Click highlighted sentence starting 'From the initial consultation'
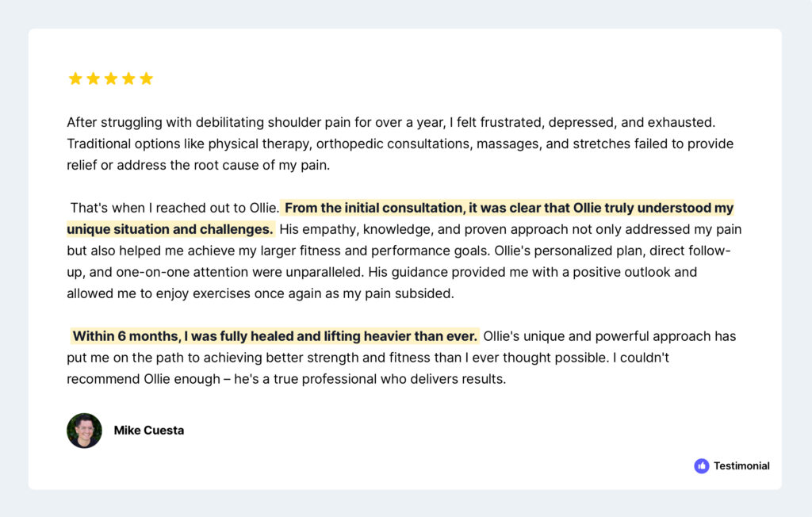Image resolution: width=812 pixels, height=517 pixels. click(507, 209)
